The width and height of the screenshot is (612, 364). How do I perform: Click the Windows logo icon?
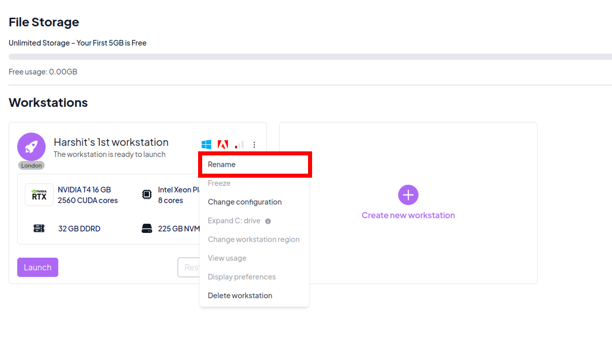[206, 145]
